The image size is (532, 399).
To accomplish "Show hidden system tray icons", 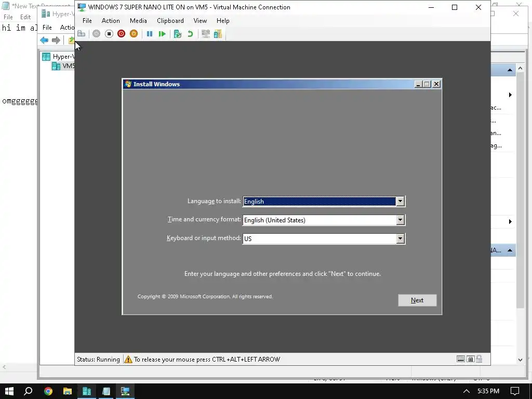I will coord(467,391).
